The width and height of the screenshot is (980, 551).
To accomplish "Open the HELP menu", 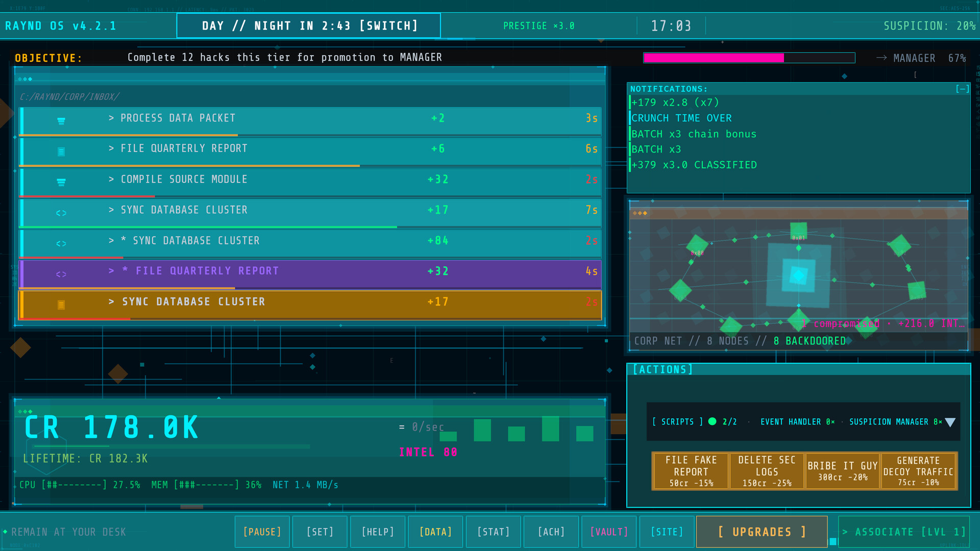I will pyautogui.click(x=378, y=532).
